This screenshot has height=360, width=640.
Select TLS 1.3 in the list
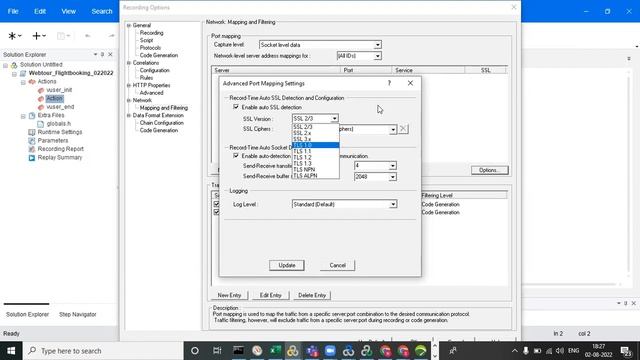point(316,163)
